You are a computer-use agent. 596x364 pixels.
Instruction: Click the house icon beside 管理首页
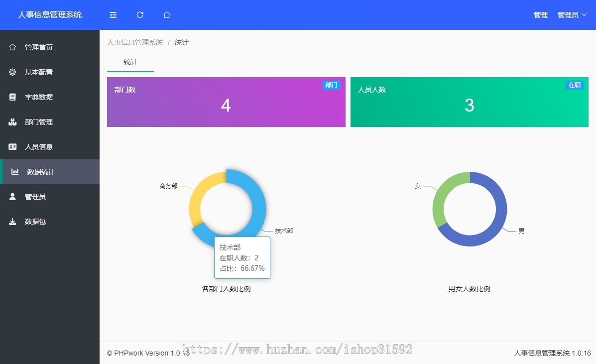12,47
